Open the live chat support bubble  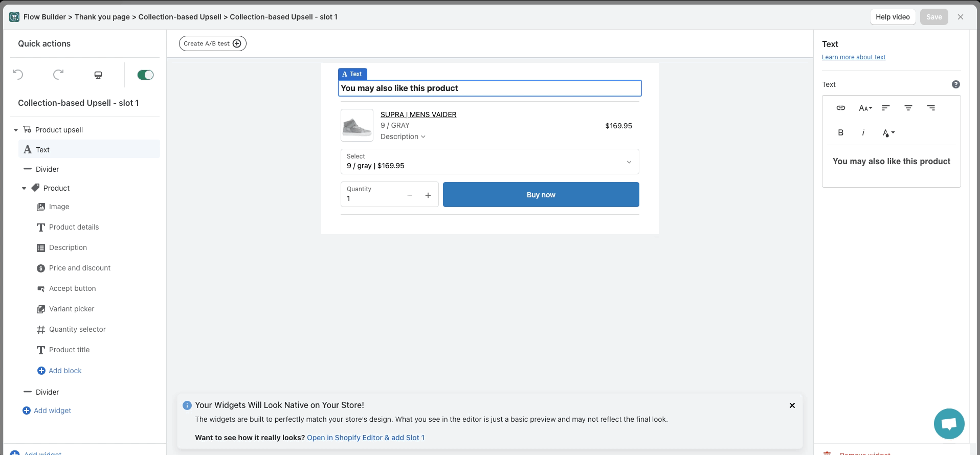949,423
